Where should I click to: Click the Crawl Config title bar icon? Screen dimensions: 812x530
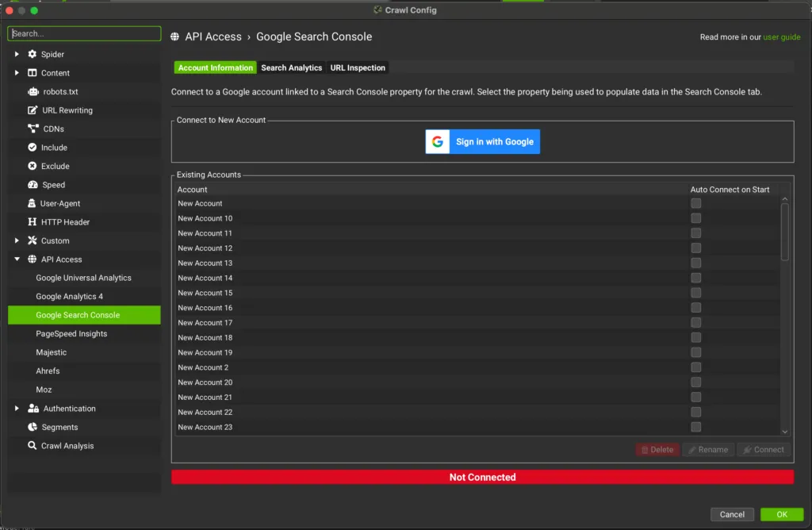click(377, 10)
